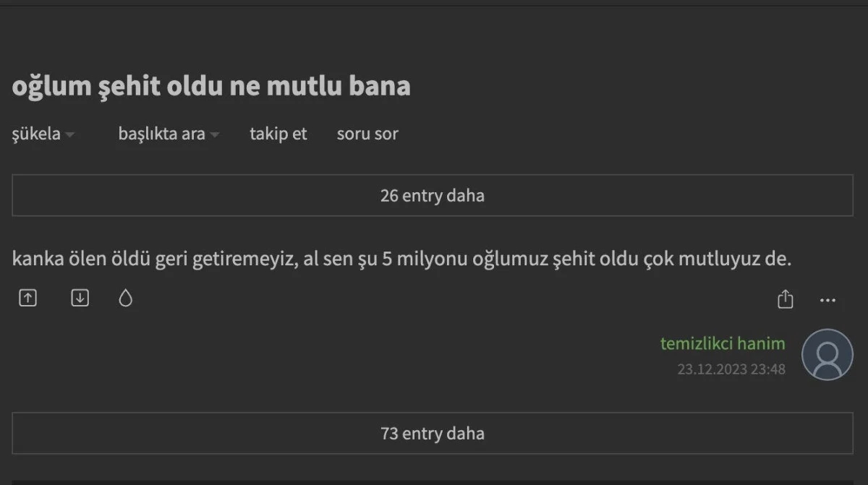
Task: Click the caret beside başlıkta ara
Action: tap(215, 134)
